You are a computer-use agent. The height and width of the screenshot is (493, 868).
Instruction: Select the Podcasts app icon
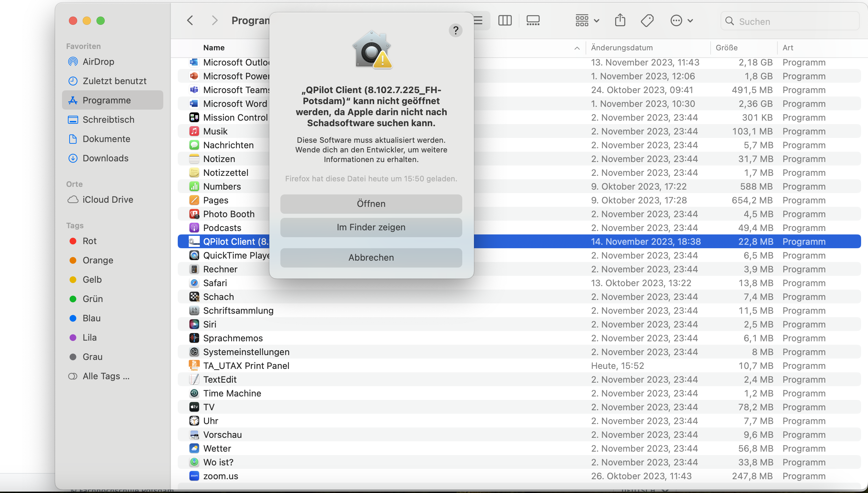click(194, 228)
